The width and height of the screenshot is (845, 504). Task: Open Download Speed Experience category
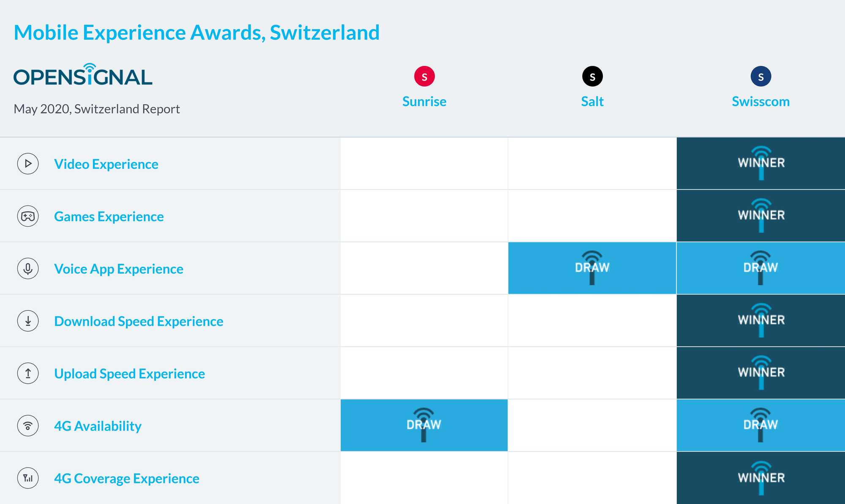(x=139, y=321)
